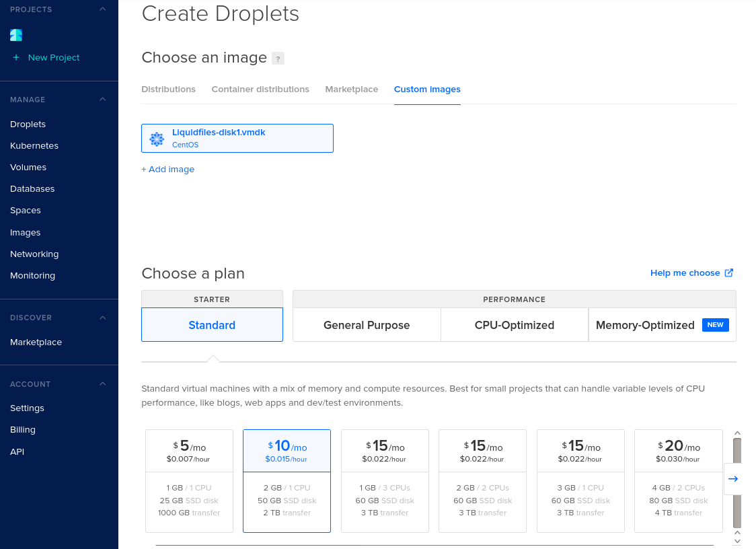Image resolution: width=756 pixels, height=549 pixels.
Task: Click the external-link icon next to Help me choose
Action: (728, 272)
